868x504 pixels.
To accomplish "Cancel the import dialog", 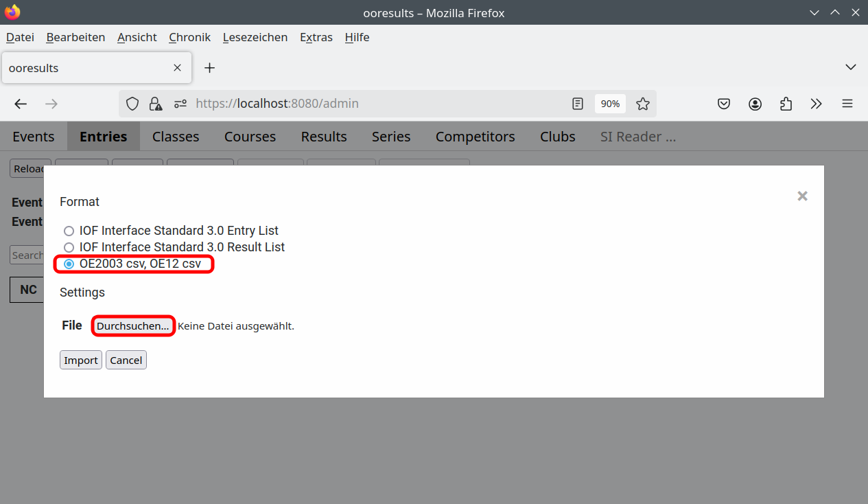I will click(126, 360).
